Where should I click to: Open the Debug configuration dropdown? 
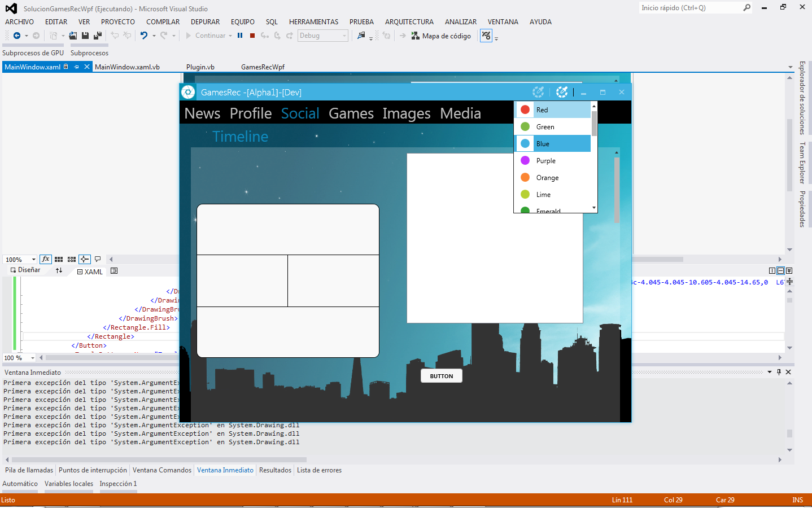click(x=323, y=36)
